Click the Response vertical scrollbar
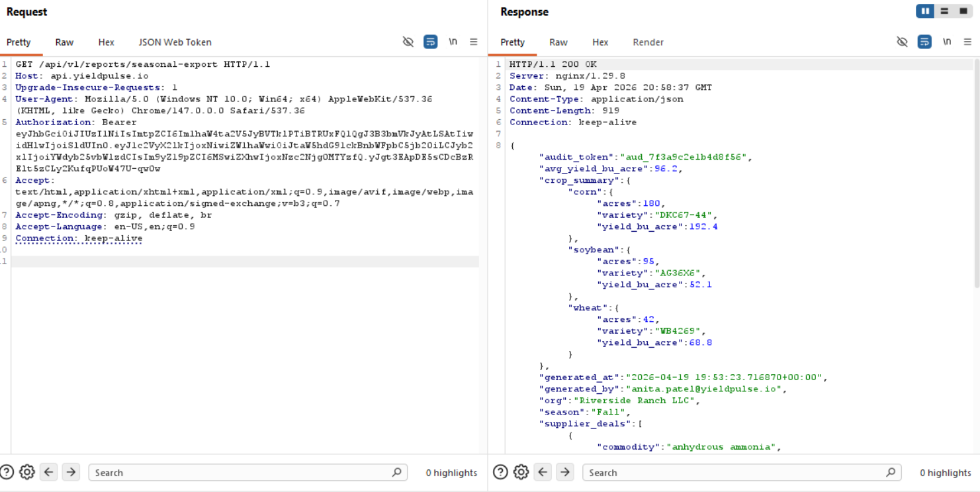The height and width of the screenshot is (492, 980). tap(975, 172)
